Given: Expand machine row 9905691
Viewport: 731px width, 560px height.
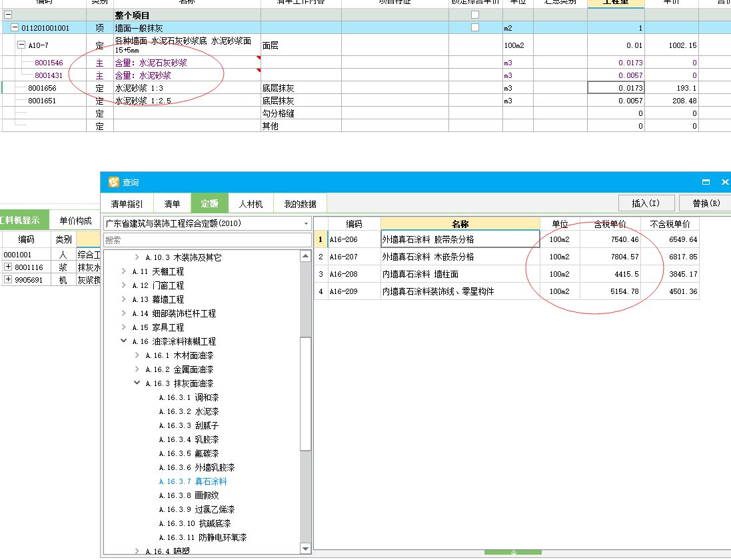Looking at the screenshot, I should click(8, 279).
